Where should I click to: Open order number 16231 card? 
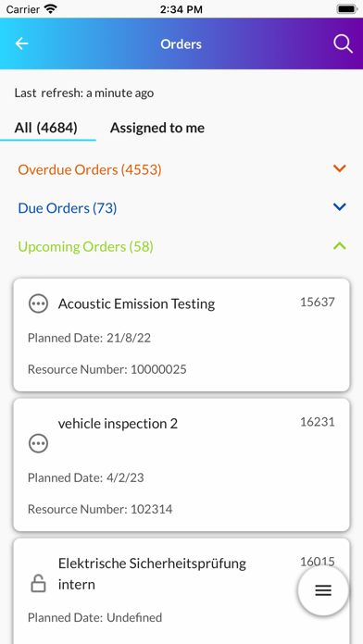(181, 464)
